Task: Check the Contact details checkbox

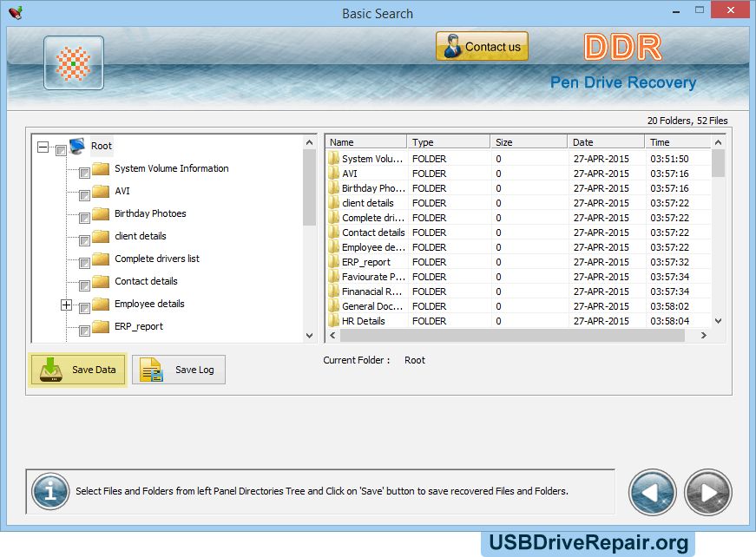Action: click(x=84, y=285)
